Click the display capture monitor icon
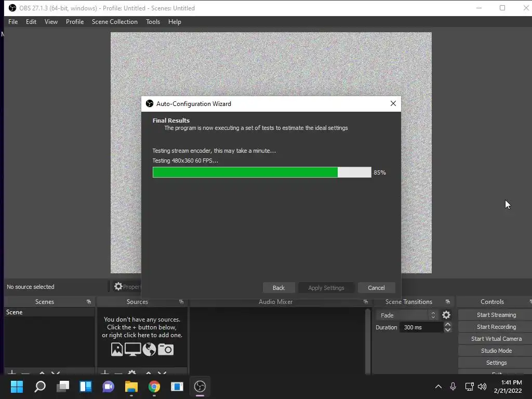 click(132, 349)
